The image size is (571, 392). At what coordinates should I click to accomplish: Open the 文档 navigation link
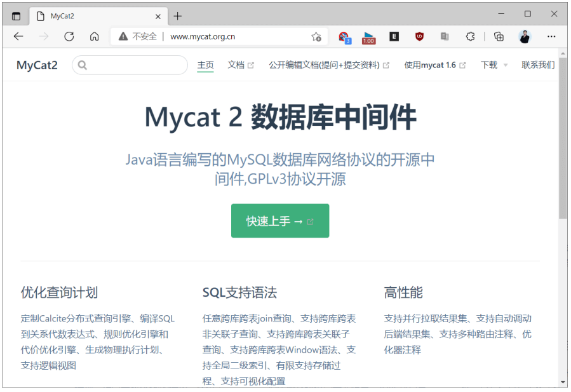(241, 65)
